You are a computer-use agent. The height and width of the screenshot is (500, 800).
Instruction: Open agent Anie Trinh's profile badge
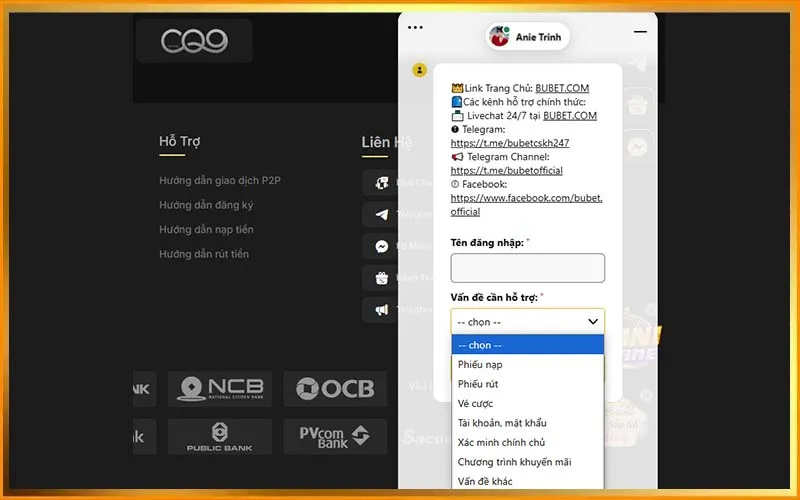coord(528,37)
